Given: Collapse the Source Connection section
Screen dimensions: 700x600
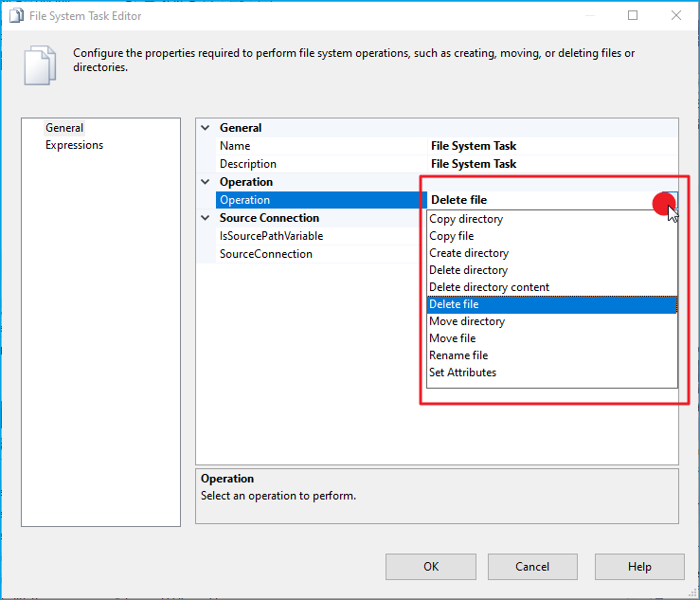Looking at the screenshot, I should click(206, 218).
